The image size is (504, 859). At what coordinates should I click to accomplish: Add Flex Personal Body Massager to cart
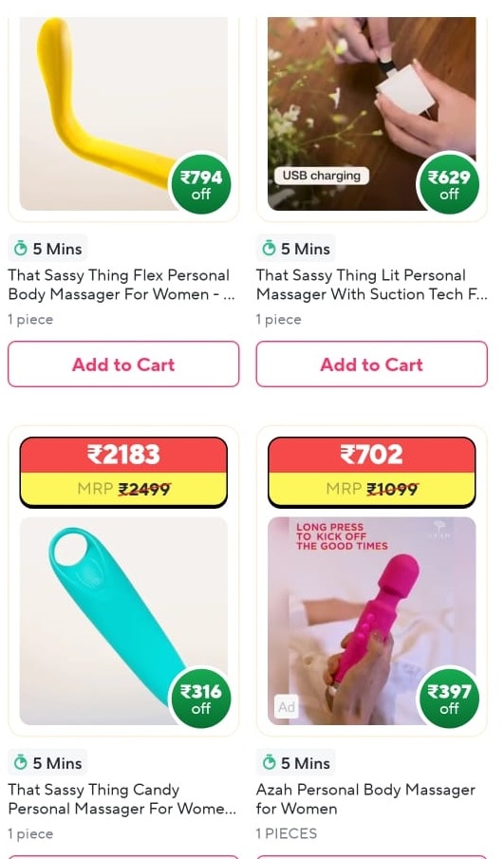pyautogui.click(x=123, y=364)
